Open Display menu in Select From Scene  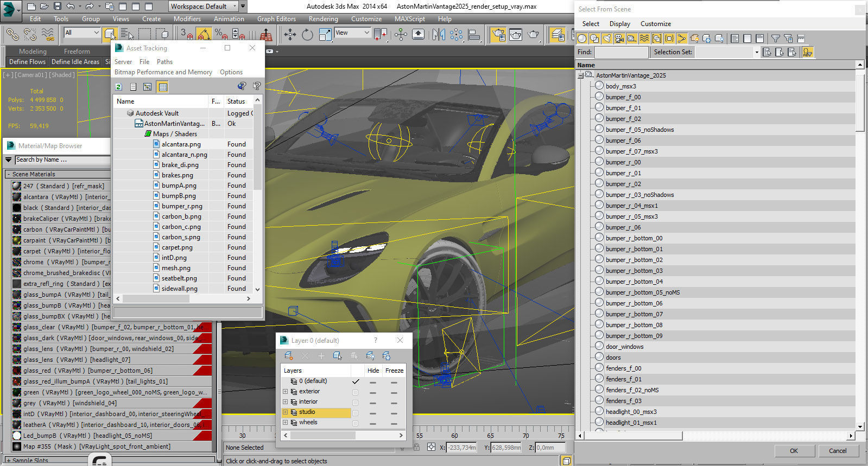pos(619,24)
